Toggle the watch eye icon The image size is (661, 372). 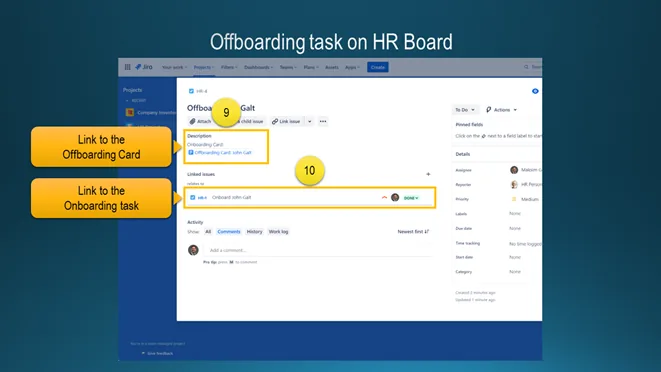click(535, 91)
